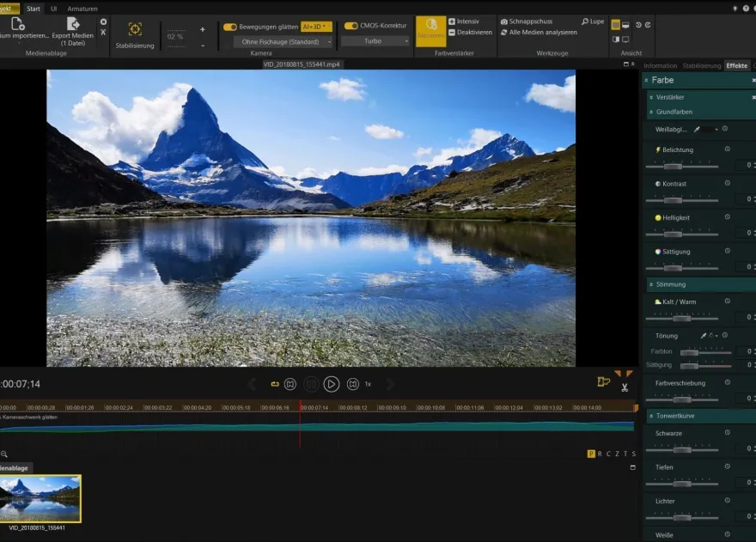Decrease zoom with the minus button
Image resolution: width=756 pixels, height=542 pixels.
tap(203, 46)
